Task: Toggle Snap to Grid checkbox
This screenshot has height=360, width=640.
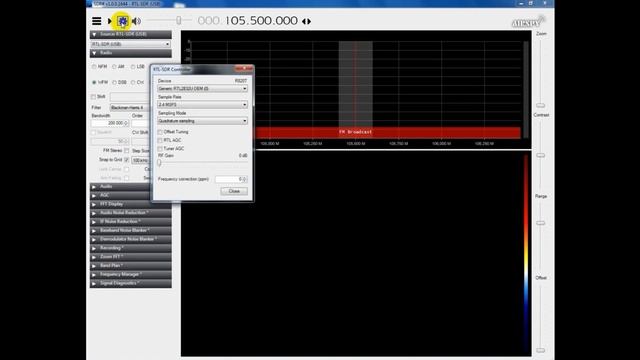Action: [127, 160]
